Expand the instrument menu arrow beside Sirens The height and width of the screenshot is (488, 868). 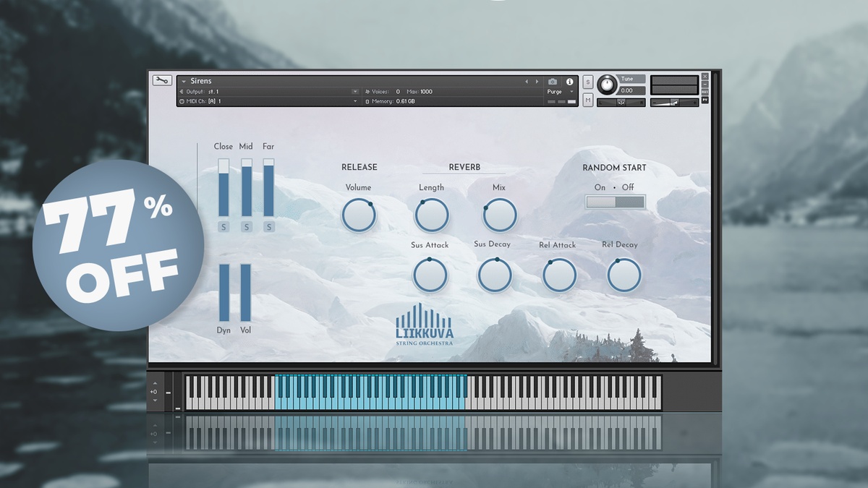tap(184, 82)
